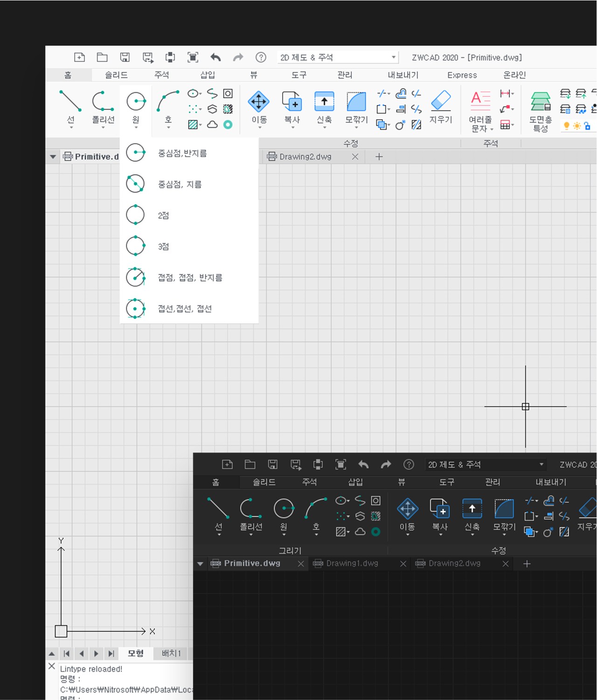Toggle the layer on/off lightbulb icon
This screenshot has height=700, width=597.
[x=567, y=126]
